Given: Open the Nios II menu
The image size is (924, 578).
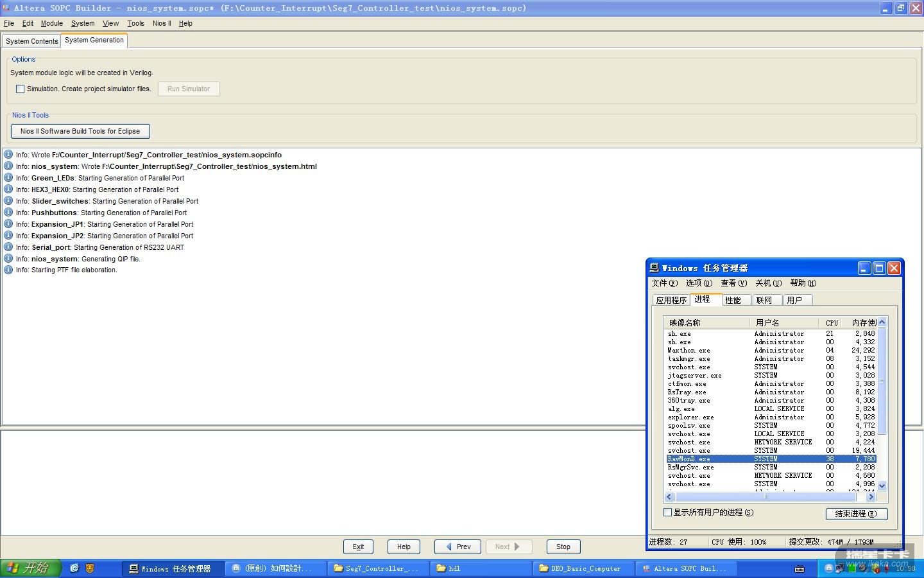Looking at the screenshot, I should (162, 23).
